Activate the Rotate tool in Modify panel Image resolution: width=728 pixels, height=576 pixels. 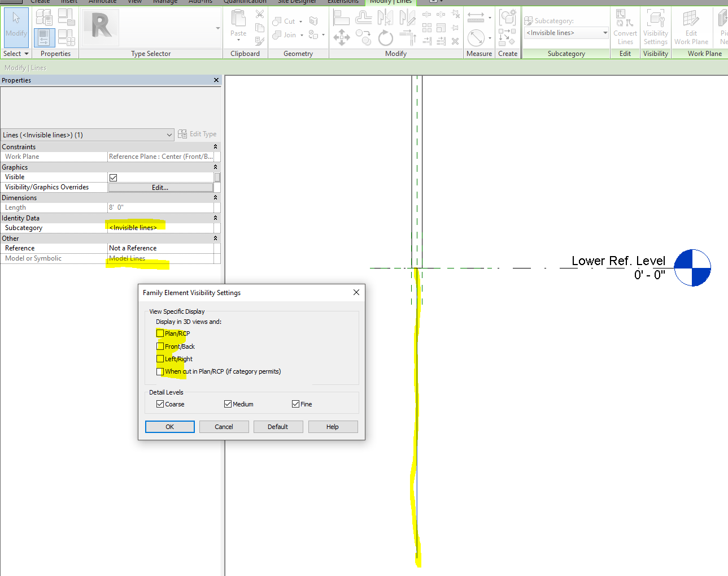[x=385, y=38]
